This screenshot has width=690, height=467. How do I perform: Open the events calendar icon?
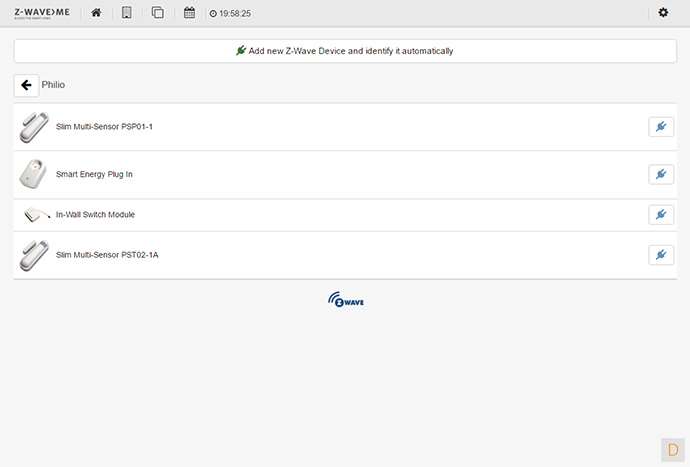[189, 13]
